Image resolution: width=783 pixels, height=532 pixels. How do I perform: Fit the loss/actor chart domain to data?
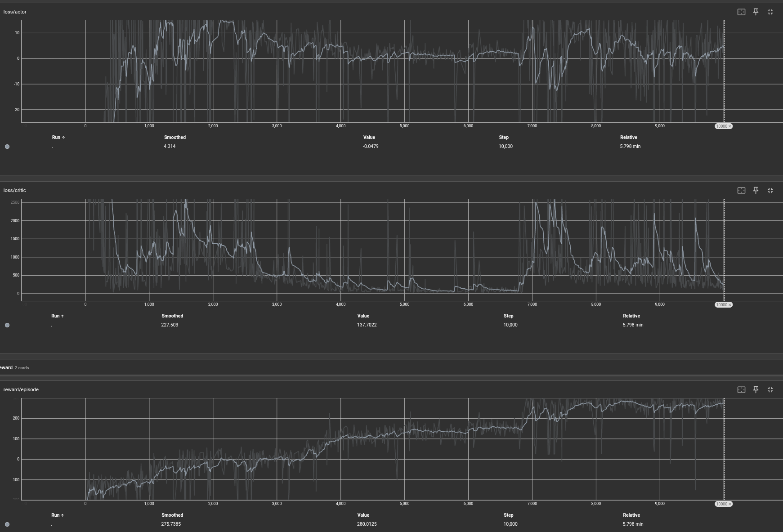(x=741, y=12)
